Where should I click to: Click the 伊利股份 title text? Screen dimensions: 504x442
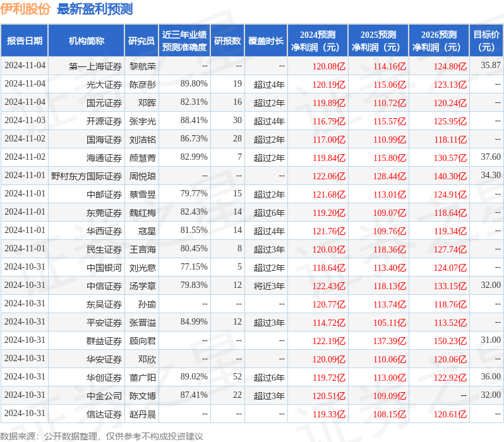pos(25,9)
